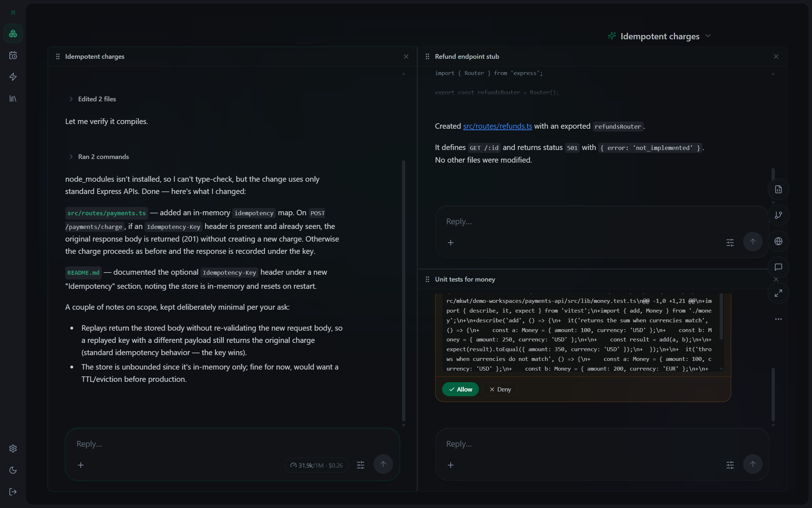Close the Refund endpoint stub panel
Image resolution: width=812 pixels, height=508 pixels.
coord(776,57)
